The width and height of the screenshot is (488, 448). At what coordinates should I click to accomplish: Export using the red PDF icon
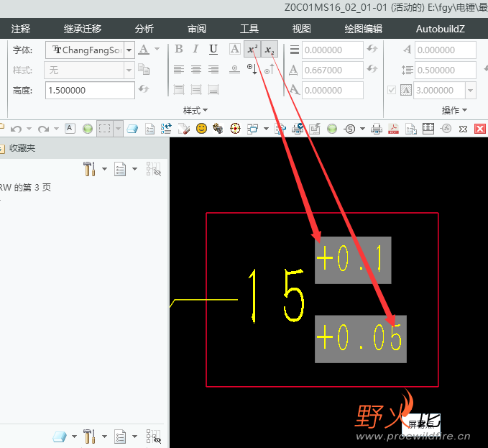(x=394, y=129)
